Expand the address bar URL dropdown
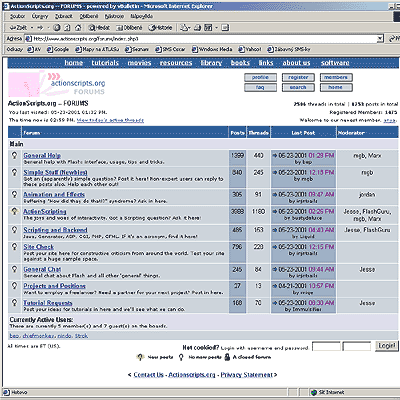Image resolution: width=400 pixels, height=400 pixels. [x=380, y=39]
